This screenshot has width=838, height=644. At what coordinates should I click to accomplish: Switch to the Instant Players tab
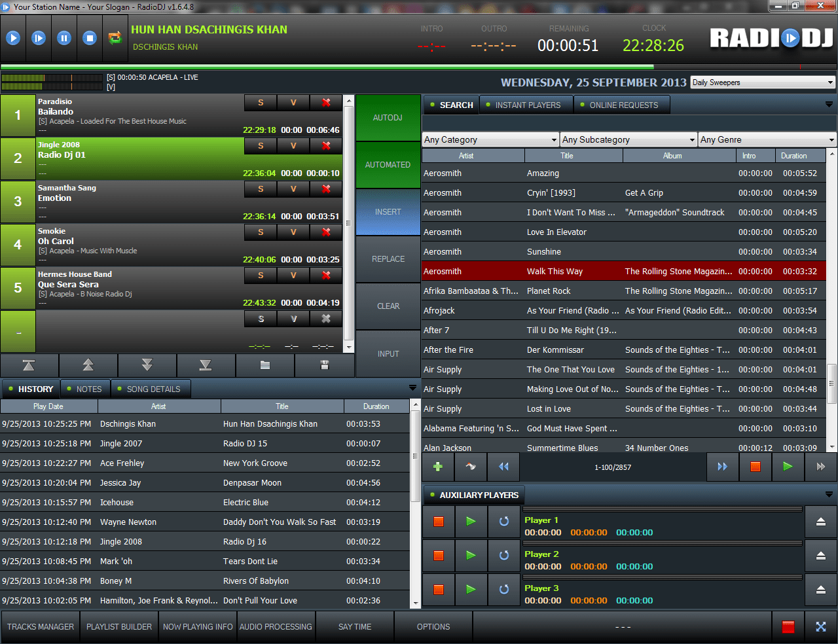pyautogui.click(x=526, y=105)
